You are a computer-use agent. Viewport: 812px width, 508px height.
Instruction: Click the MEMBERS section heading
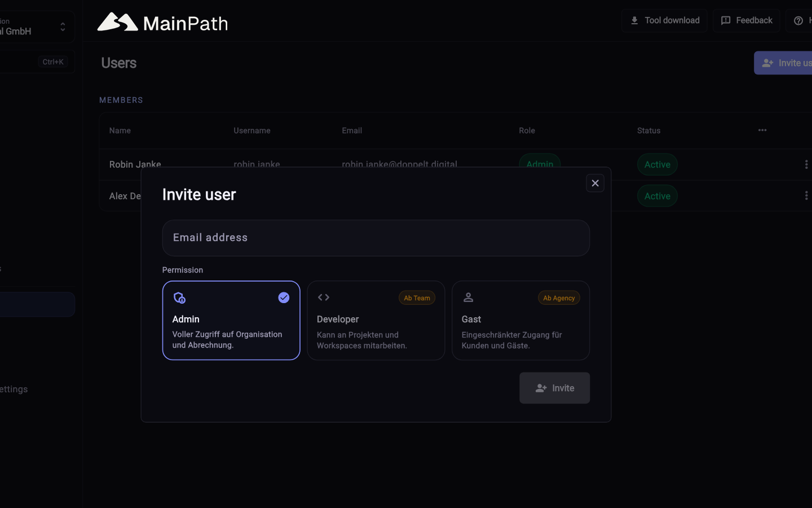click(x=121, y=100)
